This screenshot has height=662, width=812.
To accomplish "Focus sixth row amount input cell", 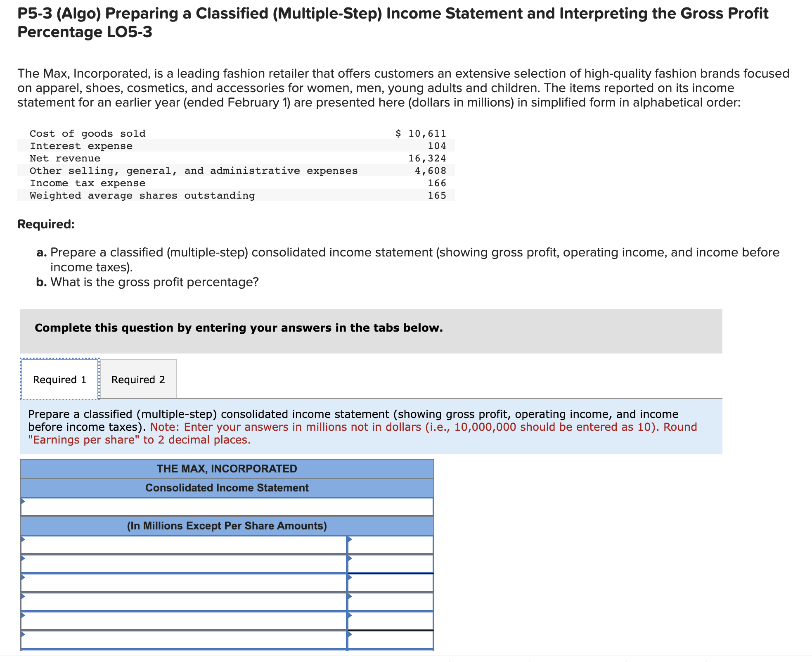I will point(391,640).
